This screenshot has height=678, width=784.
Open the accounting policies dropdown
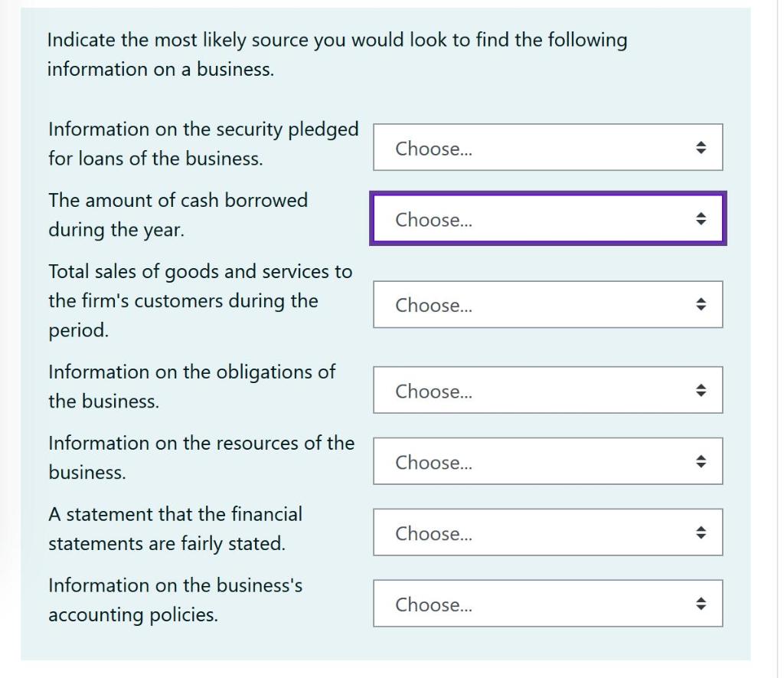point(547,603)
